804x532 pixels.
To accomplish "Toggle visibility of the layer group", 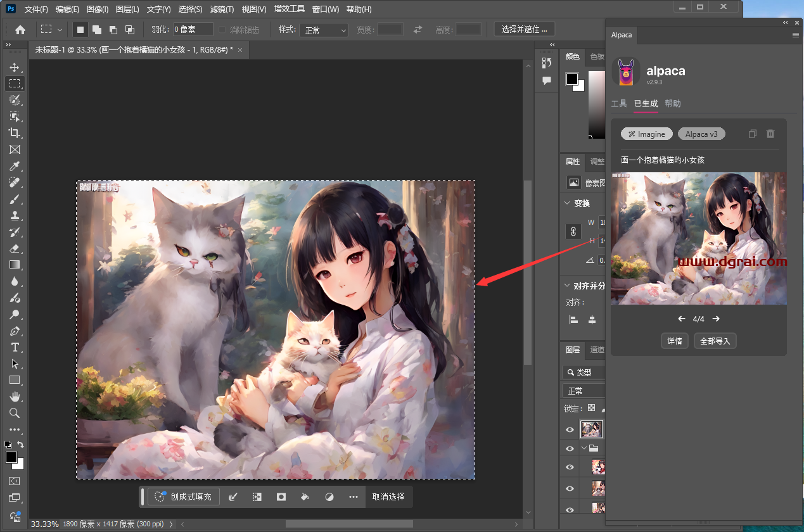I will 570,448.
